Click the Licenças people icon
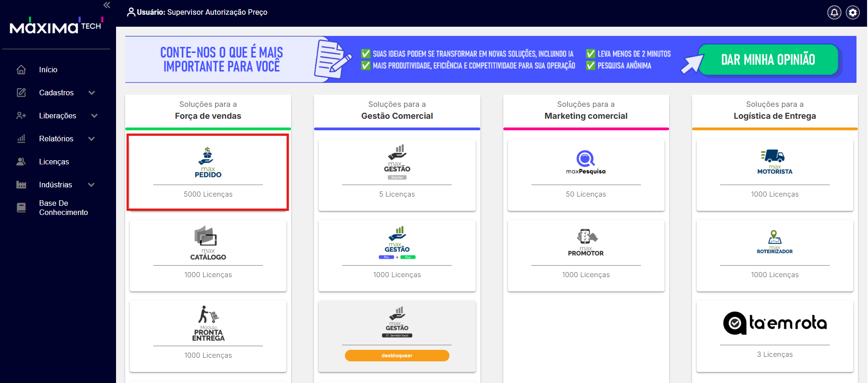868x383 pixels. coord(21,162)
